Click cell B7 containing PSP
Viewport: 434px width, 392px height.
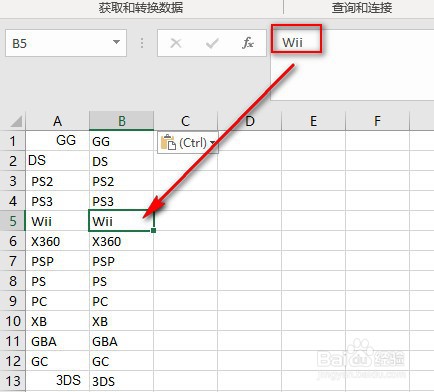122,261
